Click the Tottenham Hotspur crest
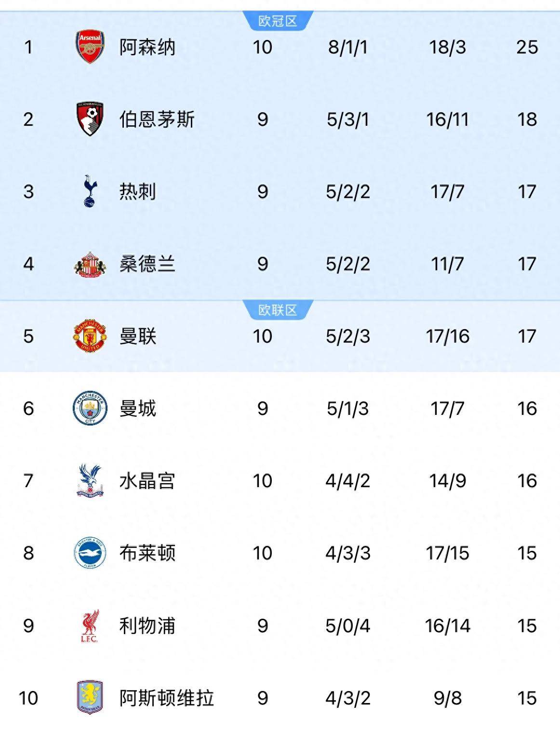 [89, 191]
